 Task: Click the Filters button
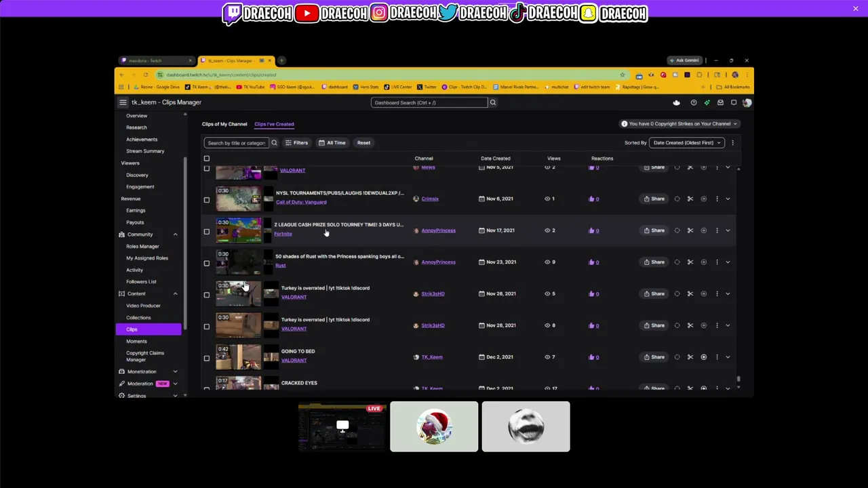click(x=296, y=142)
